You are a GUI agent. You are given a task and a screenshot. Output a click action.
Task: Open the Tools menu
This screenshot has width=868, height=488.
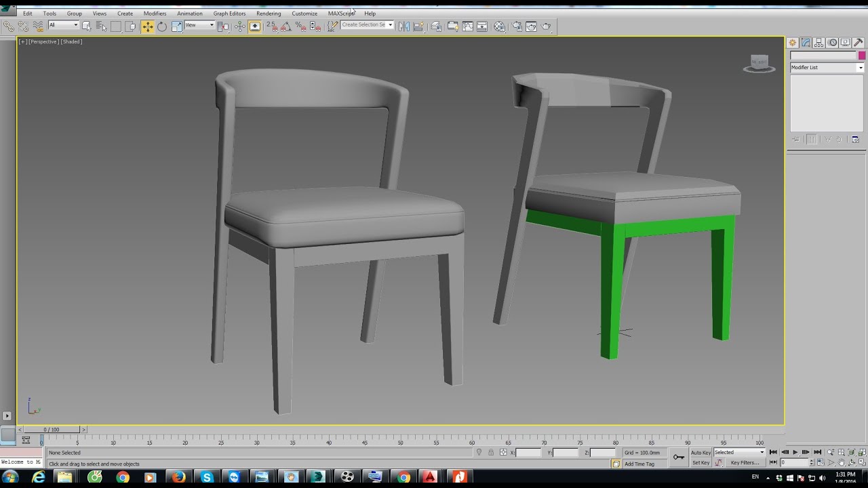tap(50, 14)
